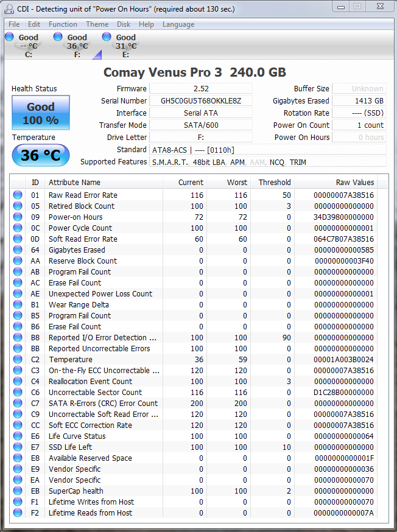
Task: Click status orb for Power-on Hours row
Action: (x=18, y=217)
